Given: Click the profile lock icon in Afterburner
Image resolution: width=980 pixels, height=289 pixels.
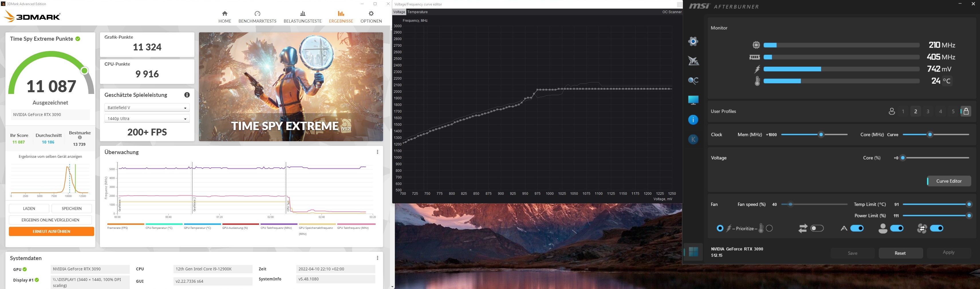Looking at the screenshot, I should pyautogui.click(x=966, y=111).
